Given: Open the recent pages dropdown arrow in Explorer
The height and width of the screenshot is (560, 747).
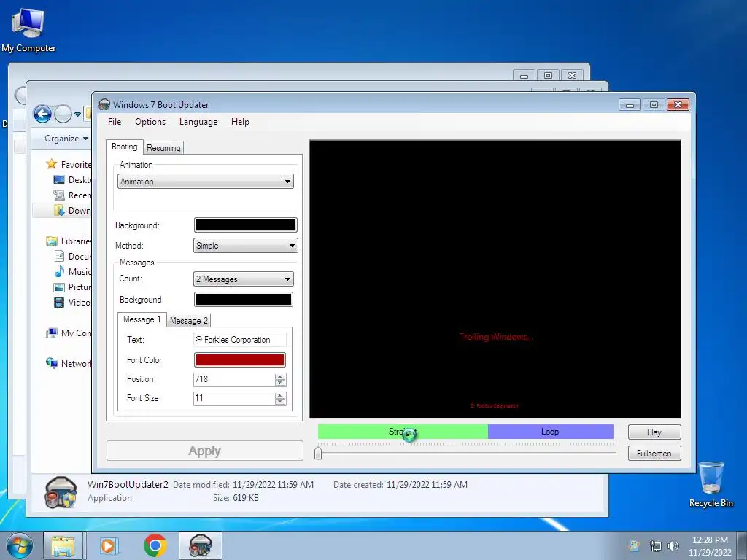Looking at the screenshot, I should coord(77,114).
